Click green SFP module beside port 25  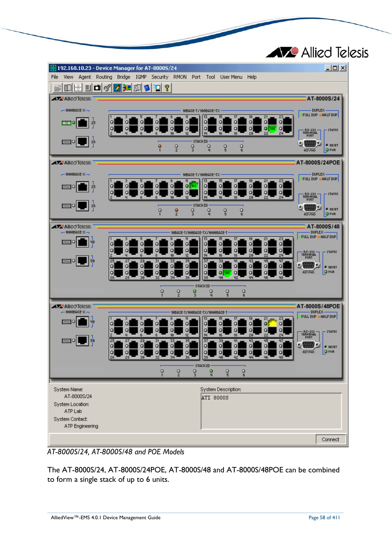point(66,123)
